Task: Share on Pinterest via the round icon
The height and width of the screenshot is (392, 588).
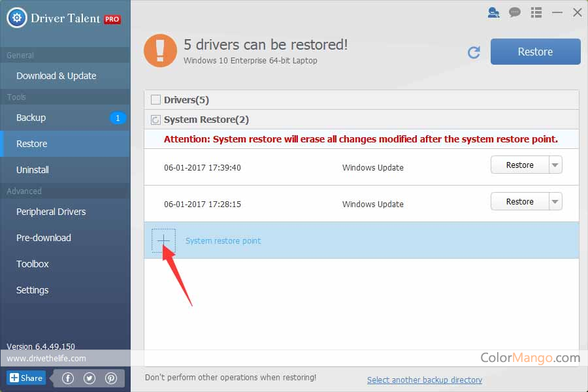Action: coord(111,378)
